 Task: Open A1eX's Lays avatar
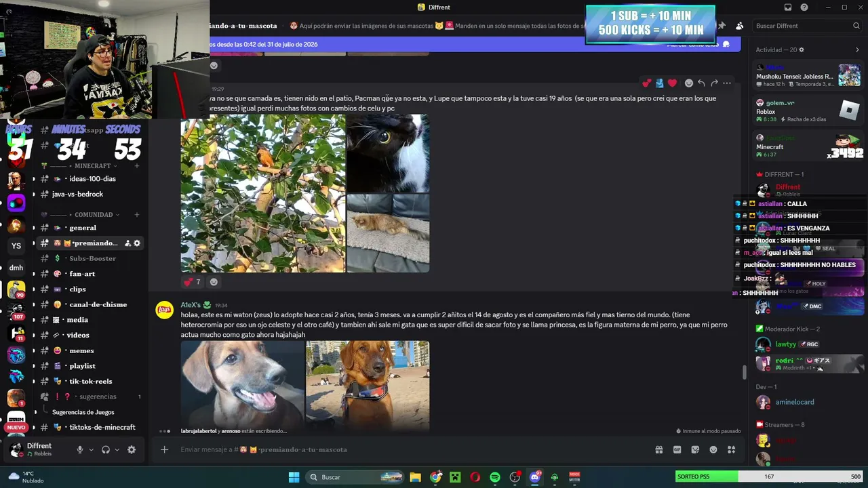point(164,310)
